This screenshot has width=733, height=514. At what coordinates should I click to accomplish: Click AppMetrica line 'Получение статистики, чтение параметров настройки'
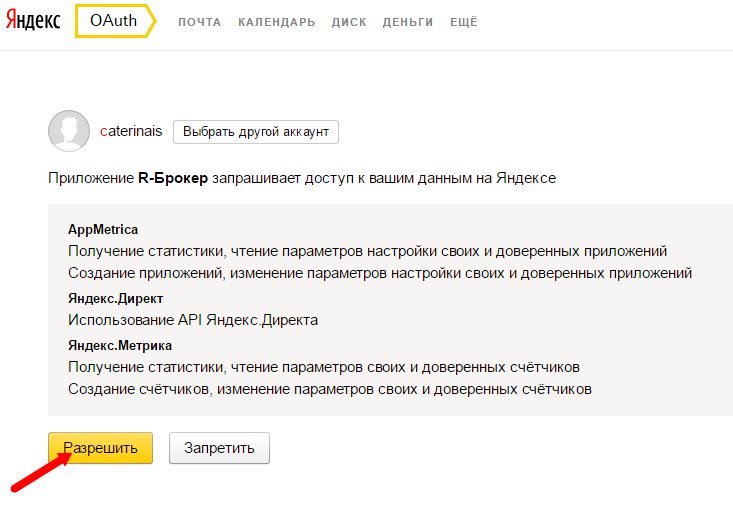tap(367, 251)
